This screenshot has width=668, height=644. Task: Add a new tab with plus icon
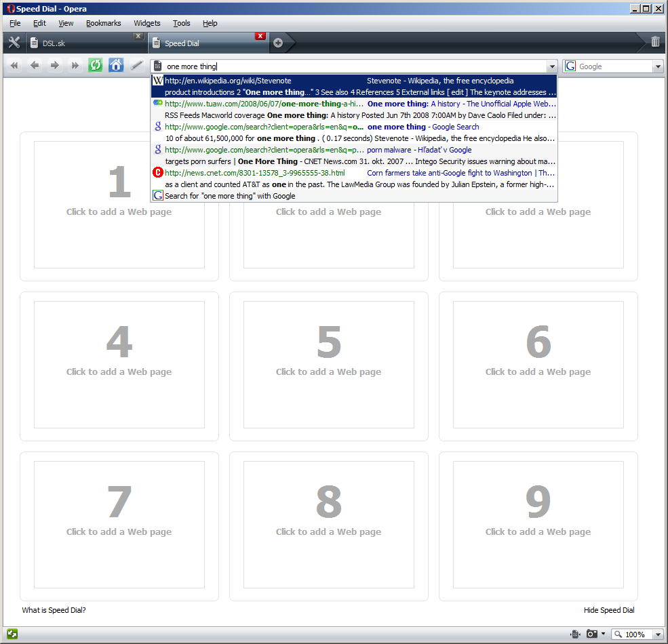278,43
